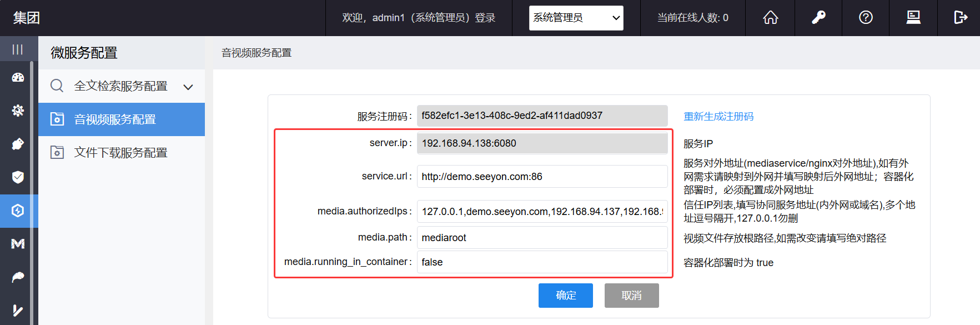Click the media.path input field
Image resolution: width=980 pixels, height=325 pixels.
pyautogui.click(x=542, y=238)
